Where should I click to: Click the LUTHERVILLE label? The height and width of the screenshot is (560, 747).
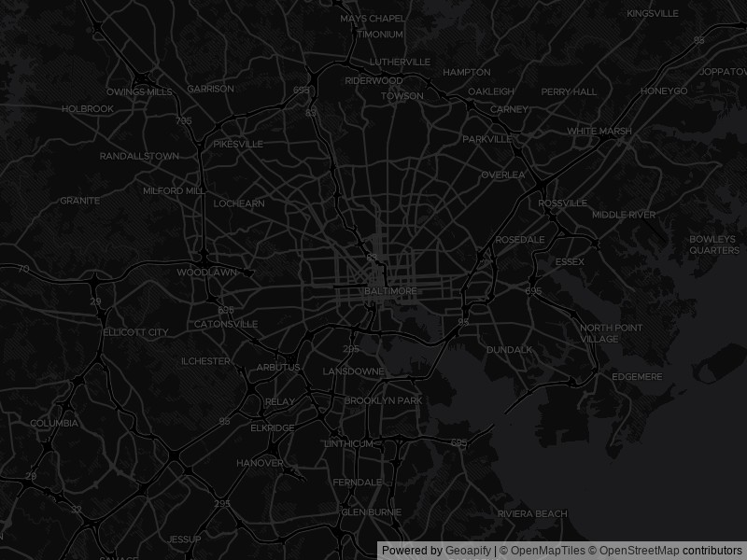[400, 63]
